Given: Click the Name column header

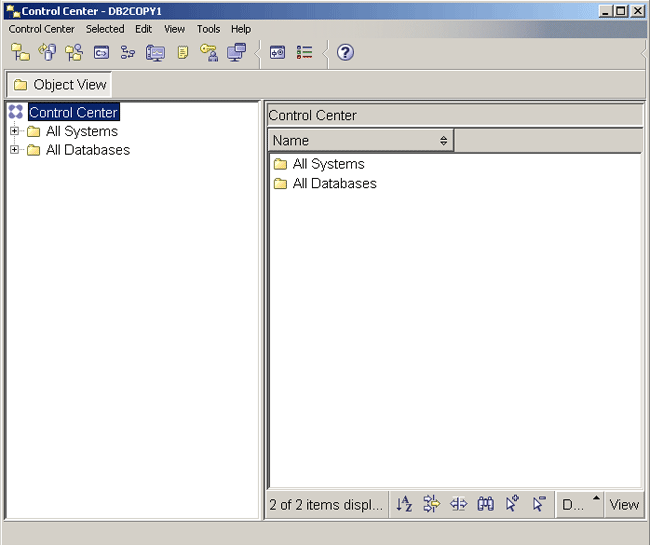Looking at the screenshot, I should pos(361,140).
